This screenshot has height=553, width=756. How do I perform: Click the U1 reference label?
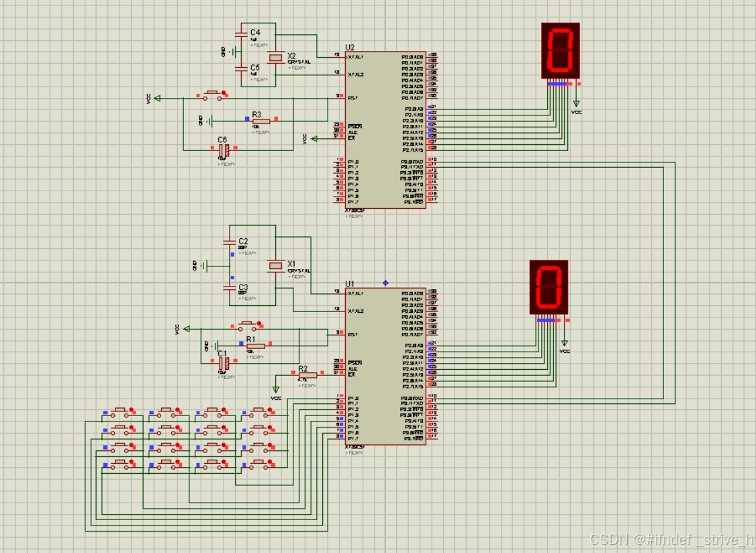point(350,284)
